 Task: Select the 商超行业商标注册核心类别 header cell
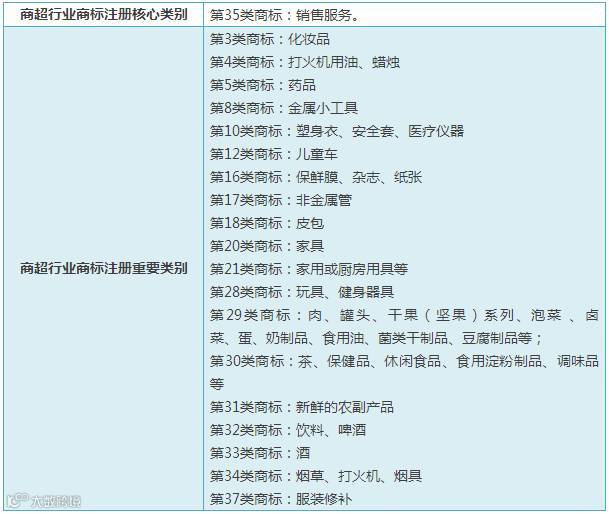tap(104, 15)
